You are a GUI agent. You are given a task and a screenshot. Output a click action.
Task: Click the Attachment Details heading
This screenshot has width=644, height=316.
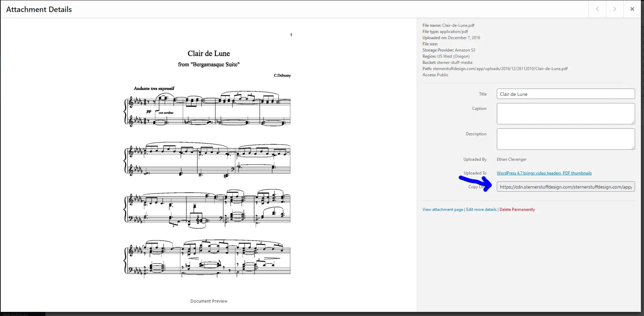tap(39, 9)
